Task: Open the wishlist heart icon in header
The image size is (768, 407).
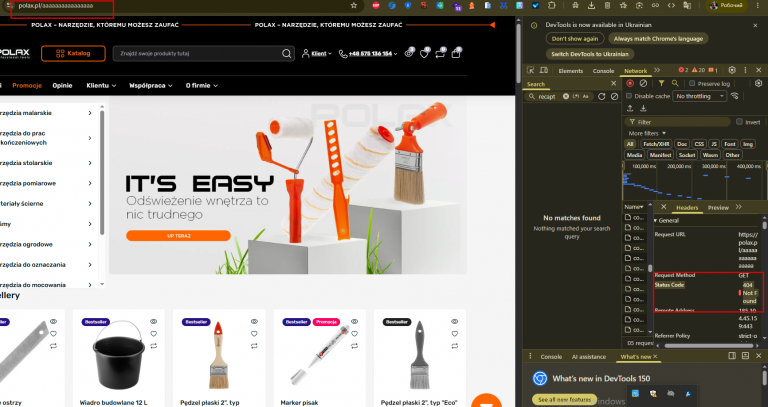Action: 424,54
